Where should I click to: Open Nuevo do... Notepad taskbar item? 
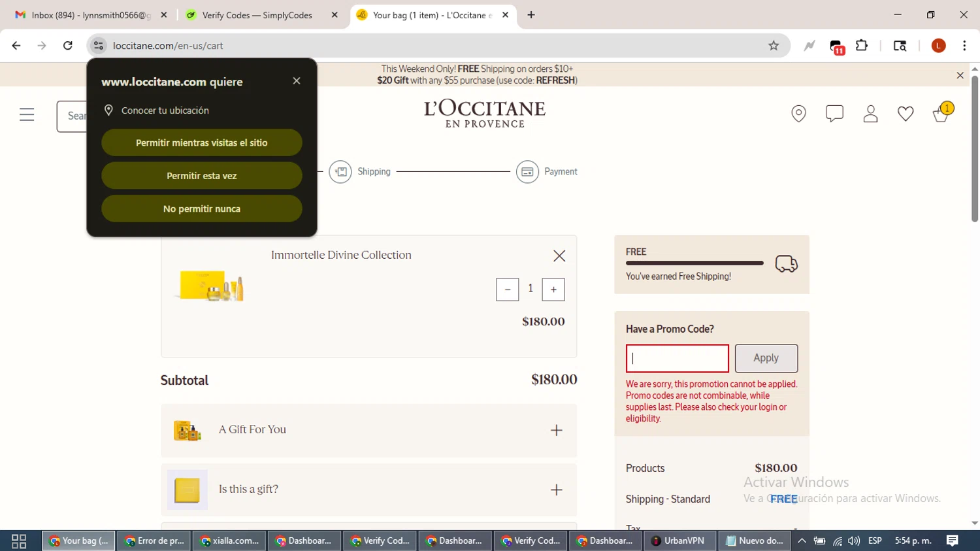(755, 541)
